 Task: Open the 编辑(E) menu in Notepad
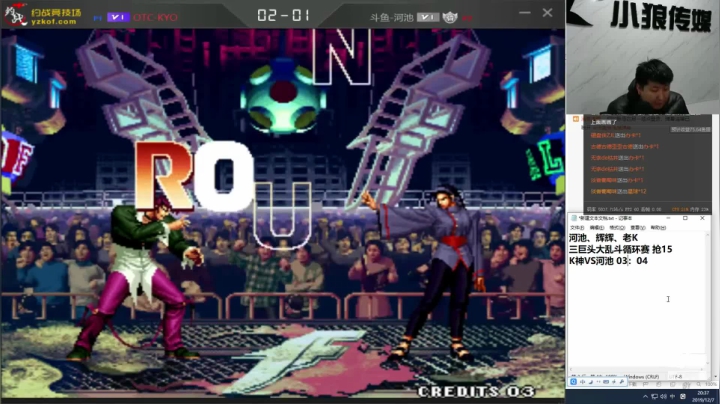(x=597, y=228)
